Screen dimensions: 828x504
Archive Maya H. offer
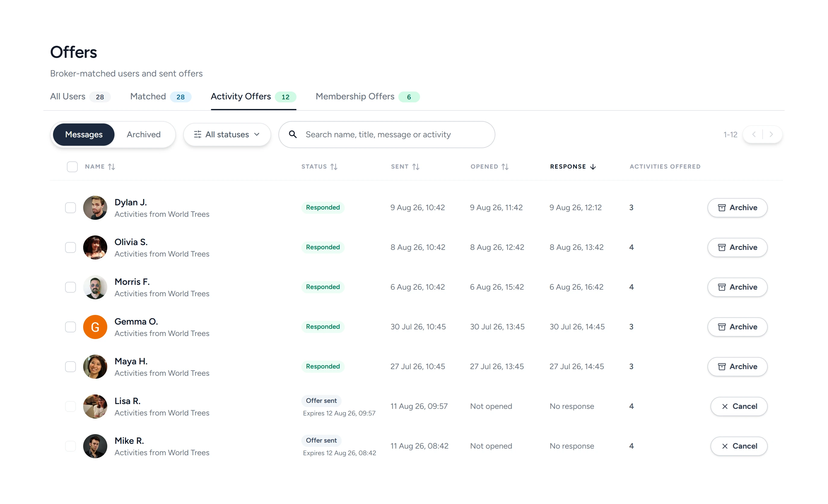point(737,366)
